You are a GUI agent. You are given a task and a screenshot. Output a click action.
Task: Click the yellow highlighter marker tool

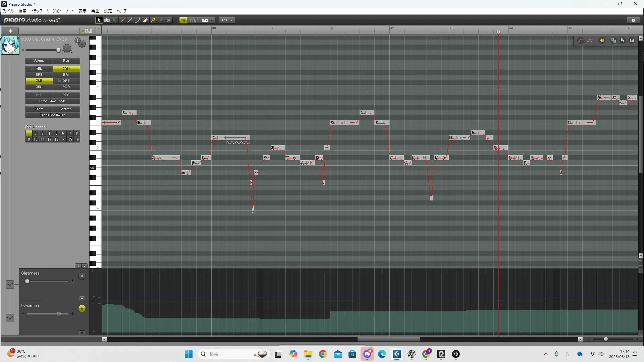153,20
